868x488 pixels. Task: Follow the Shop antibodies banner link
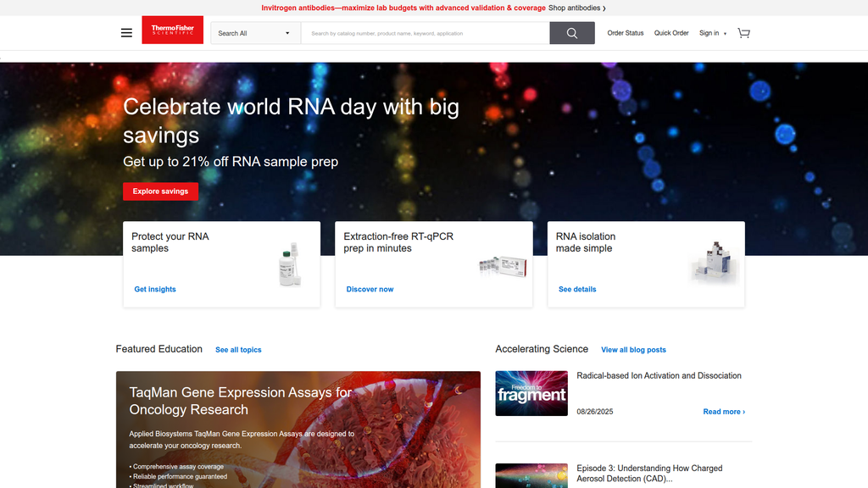(x=576, y=8)
